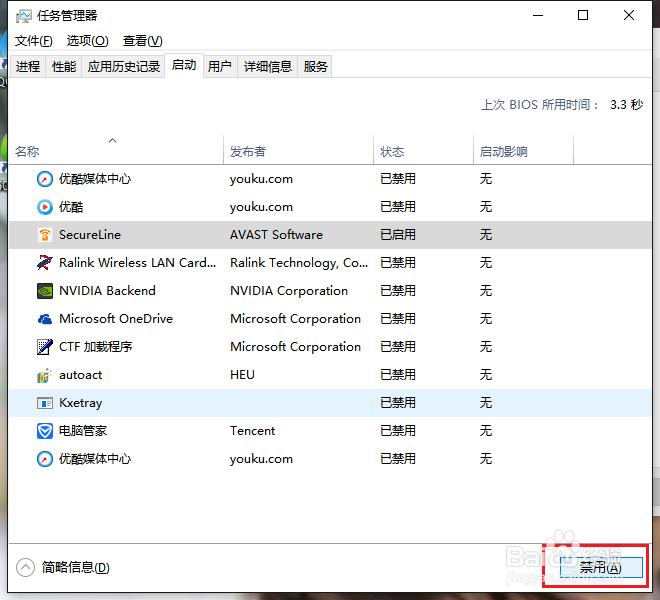Image resolution: width=660 pixels, height=600 pixels.
Task: Collapse to 简略信息 view via arrow icon
Action: (25, 568)
